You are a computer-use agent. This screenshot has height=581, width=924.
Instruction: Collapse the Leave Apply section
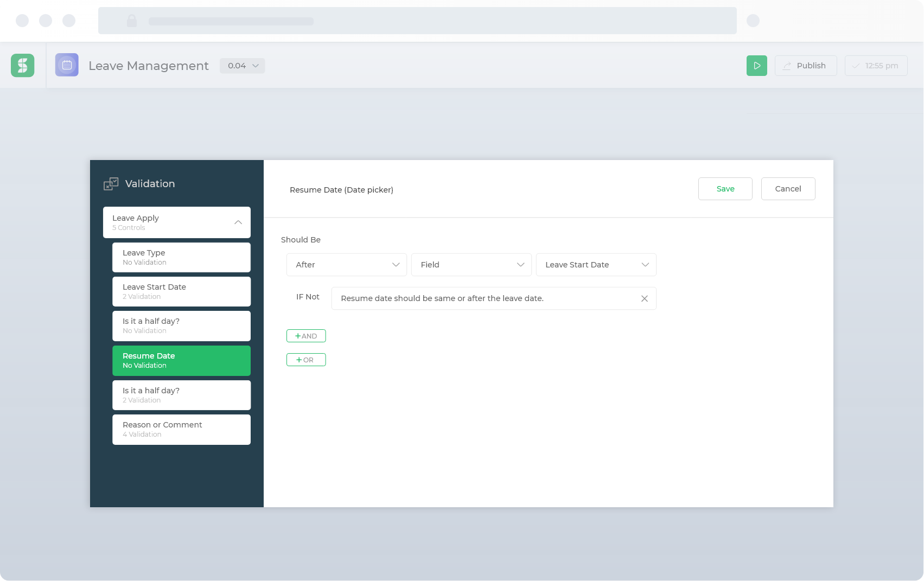pyautogui.click(x=238, y=222)
